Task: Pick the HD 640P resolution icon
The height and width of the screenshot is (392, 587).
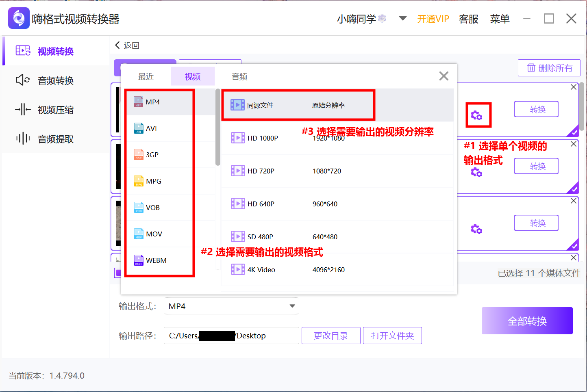Action: click(238, 204)
